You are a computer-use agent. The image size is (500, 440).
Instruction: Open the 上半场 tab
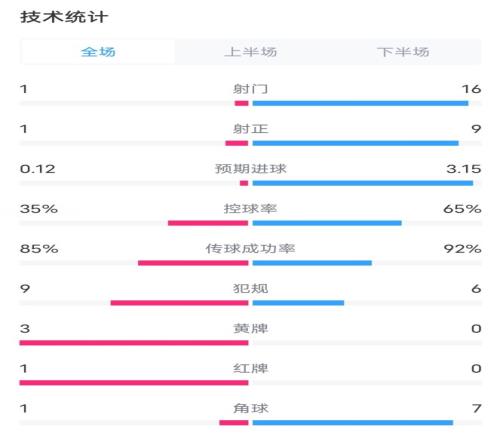[x=250, y=52]
